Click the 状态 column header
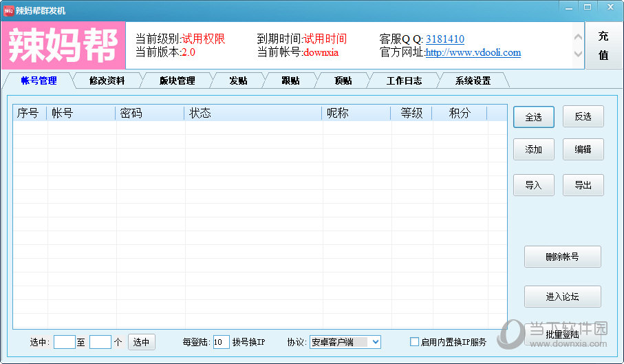Image resolution: width=624 pixels, height=364 pixels. (253, 113)
